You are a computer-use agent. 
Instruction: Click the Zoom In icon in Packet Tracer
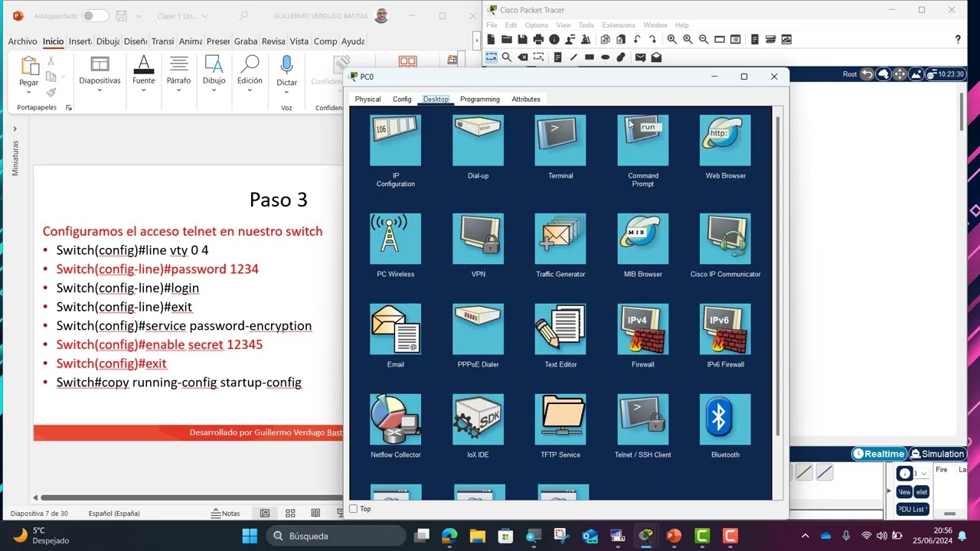(671, 39)
